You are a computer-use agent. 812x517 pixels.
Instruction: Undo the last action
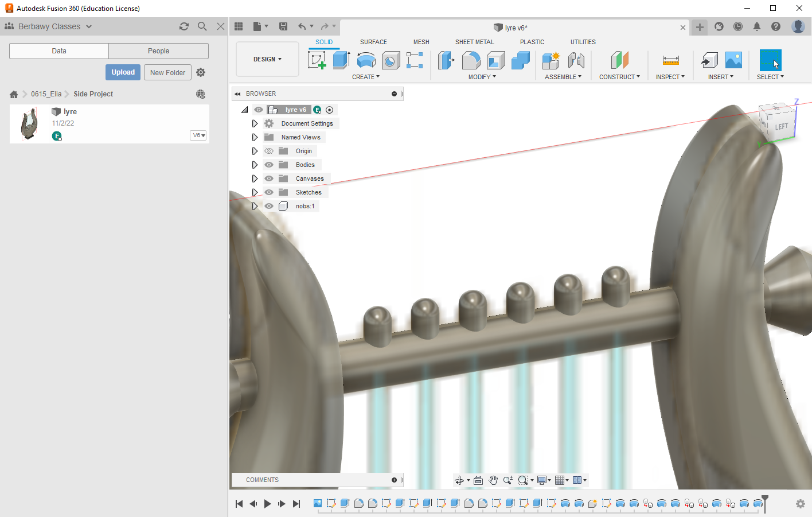(x=302, y=26)
